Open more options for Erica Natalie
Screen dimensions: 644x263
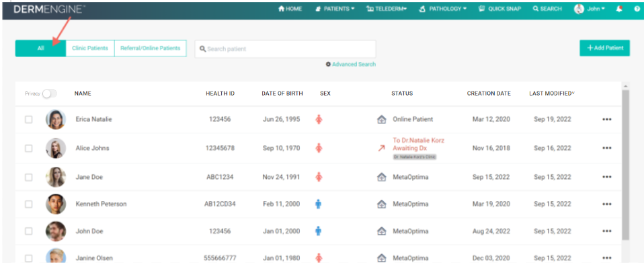pyautogui.click(x=606, y=120)
